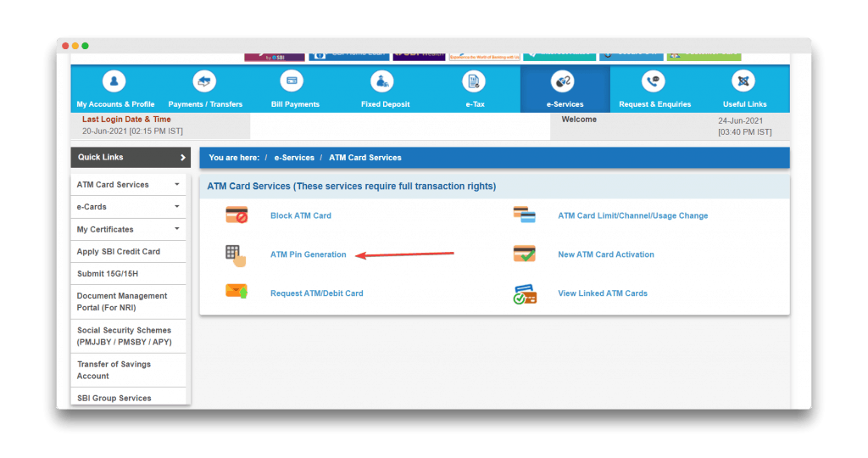Screen dimensions: 868x458
Task: Open the View Linked ATM Cards link
Action: click(x=603, y=293)
